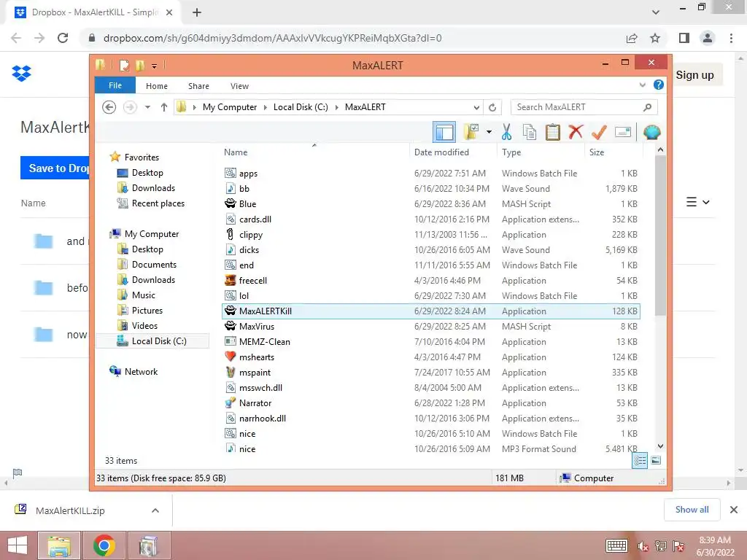This screenshot has height=560, width=747.
Task: Click Sign up on Dropbox page
Action: [694, 75]
